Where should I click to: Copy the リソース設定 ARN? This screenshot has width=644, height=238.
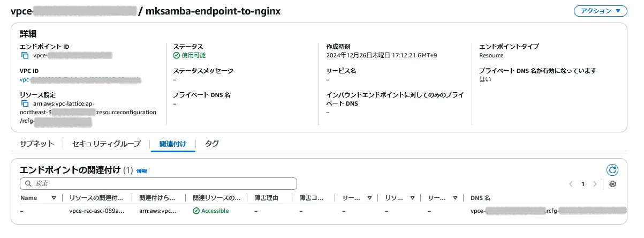(24, 104)
